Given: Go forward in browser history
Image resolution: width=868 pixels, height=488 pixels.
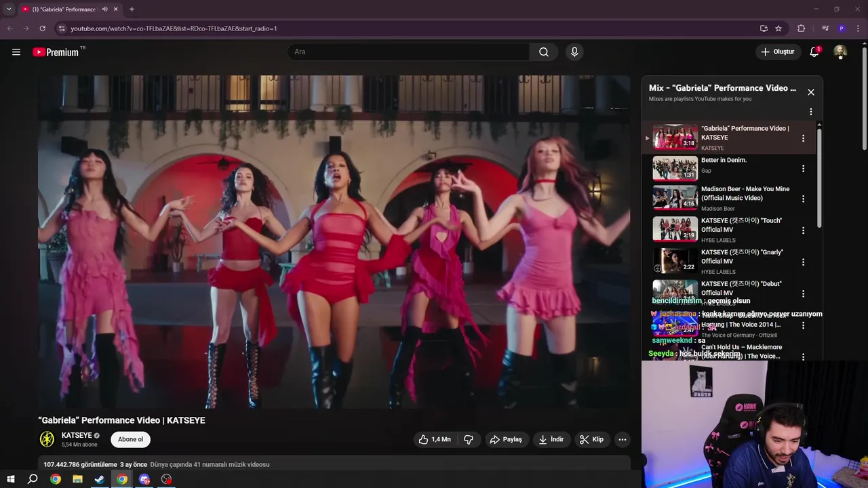Looking at the screenshot, I should (x=26, y=28).
